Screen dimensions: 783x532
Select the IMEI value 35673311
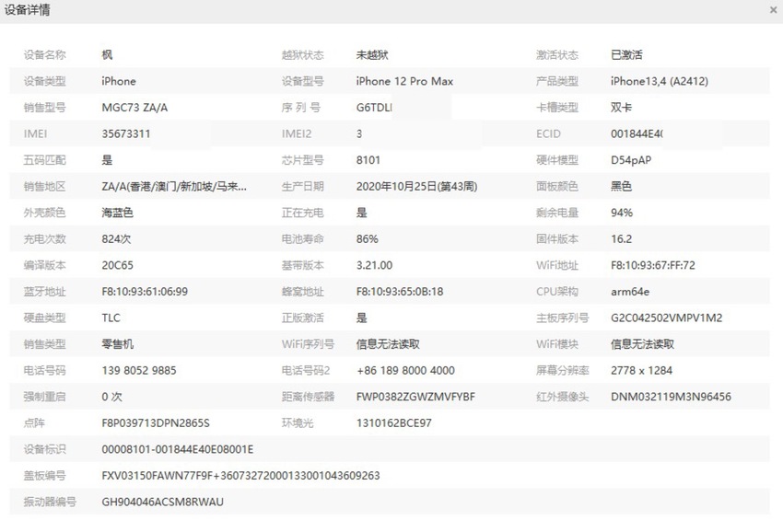126,134
